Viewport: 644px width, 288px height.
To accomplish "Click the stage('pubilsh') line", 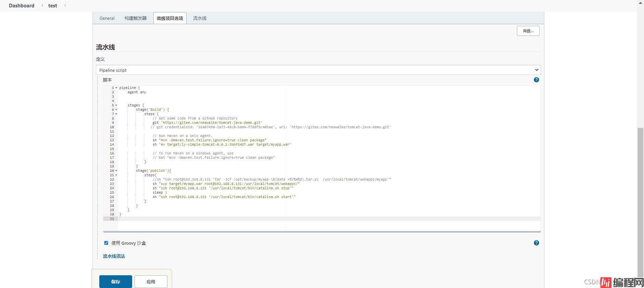I will click(153, 171).
